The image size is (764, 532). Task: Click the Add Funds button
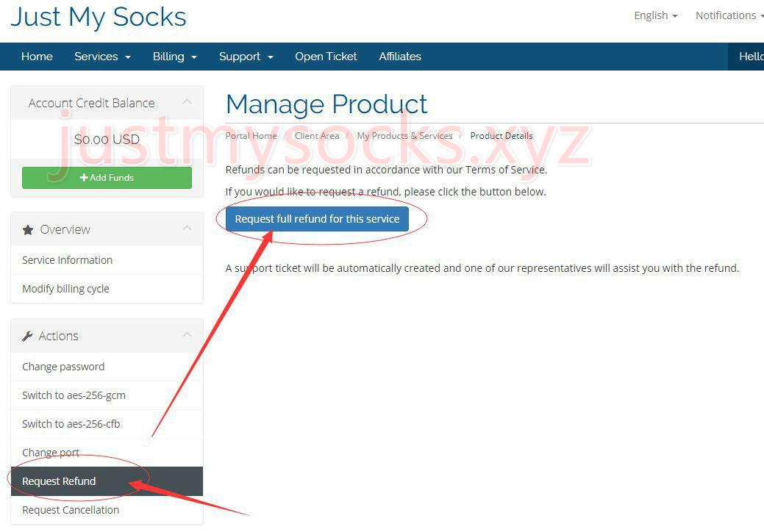107,178
